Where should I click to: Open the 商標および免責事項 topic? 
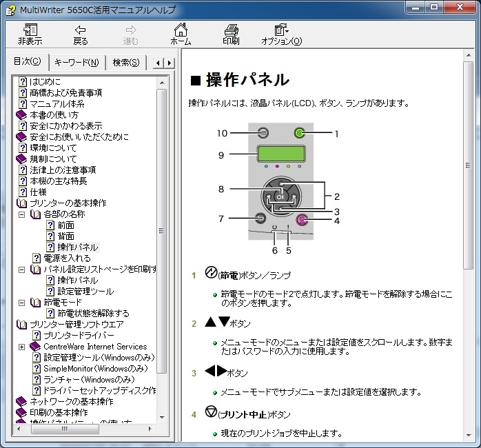click(x=65, y=92)
